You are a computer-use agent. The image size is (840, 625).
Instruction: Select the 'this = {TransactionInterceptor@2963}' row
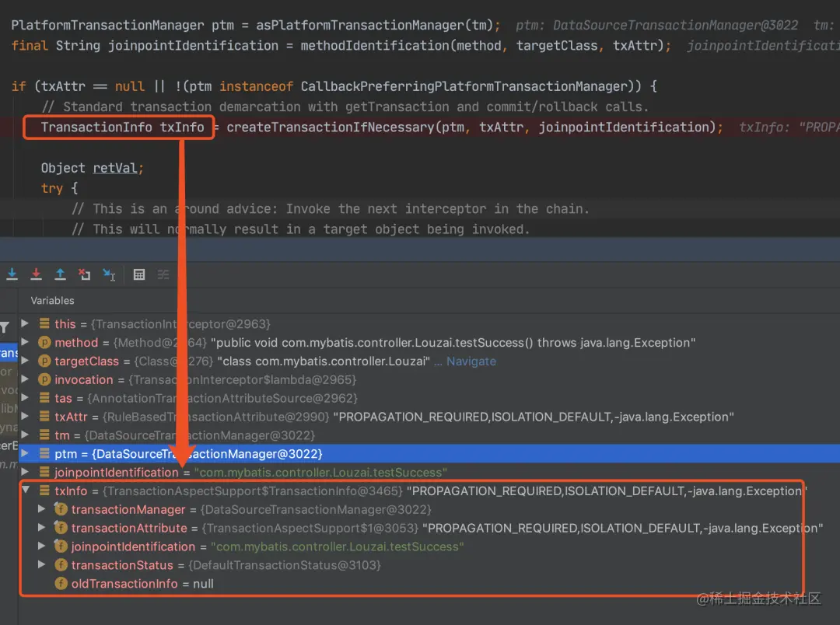pos(429,324)
